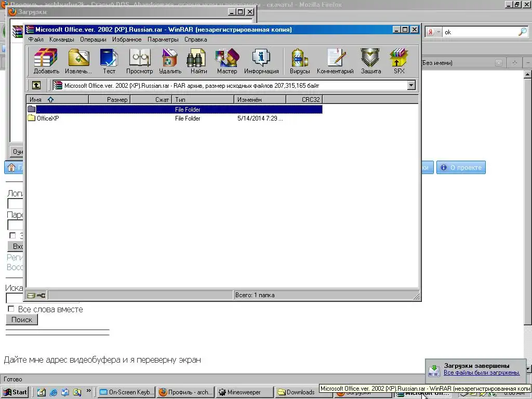532x399 pixels.
Task: Expand the archive path dropdown arrow
Action: click(411, 85)
